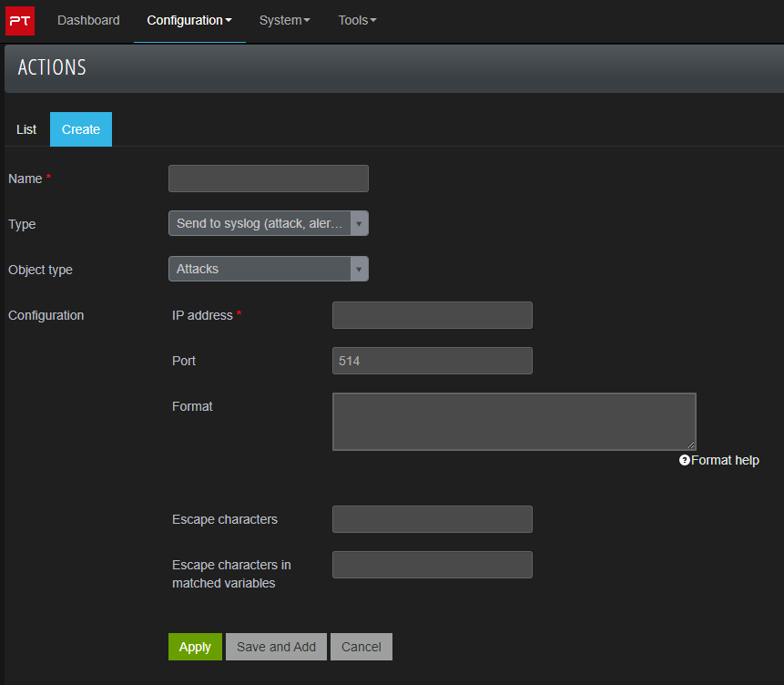Screen dimensions: 784x685
Task: Open the Type dropdown selector
Action: tap(268, 224)
